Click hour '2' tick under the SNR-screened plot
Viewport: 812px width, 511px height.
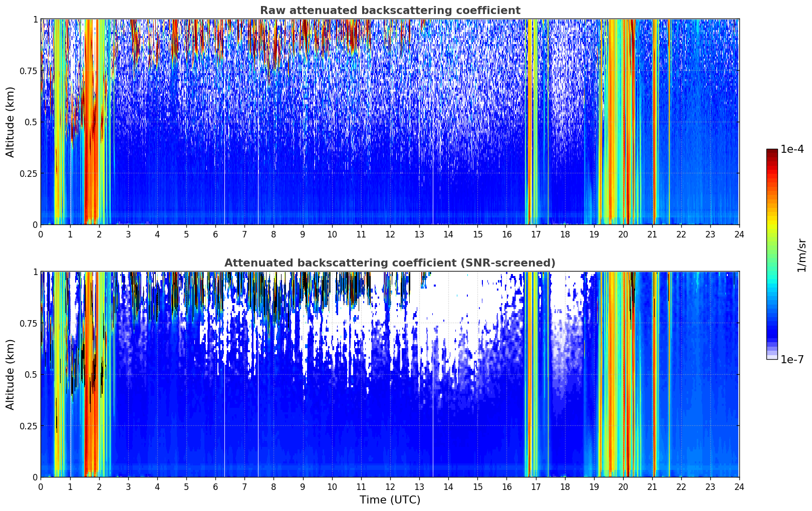pyautogui.click(x=99, y=486)
